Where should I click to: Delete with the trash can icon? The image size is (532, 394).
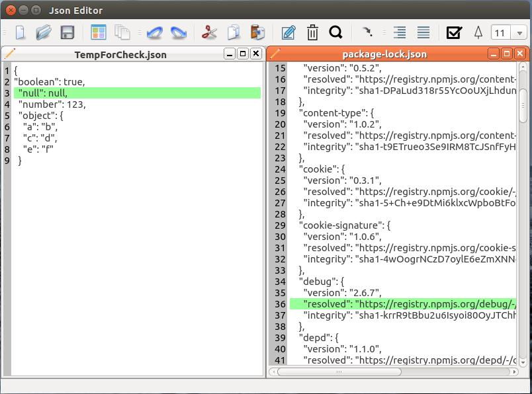312,33
